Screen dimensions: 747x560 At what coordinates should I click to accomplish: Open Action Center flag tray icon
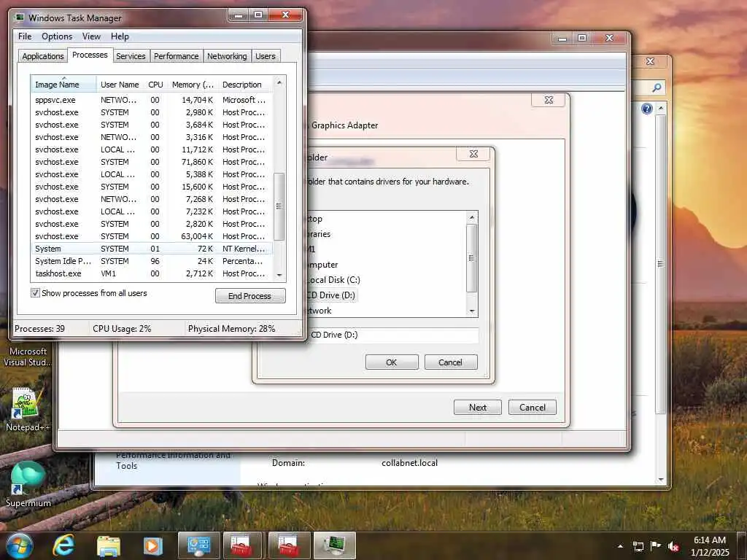click(x=656, y=546)
